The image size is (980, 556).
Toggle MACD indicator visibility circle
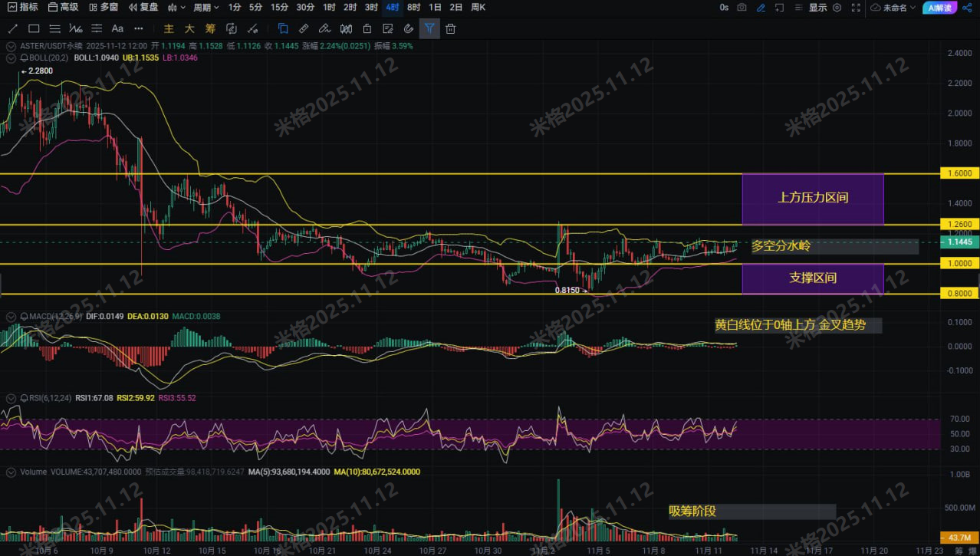point(12,317)
